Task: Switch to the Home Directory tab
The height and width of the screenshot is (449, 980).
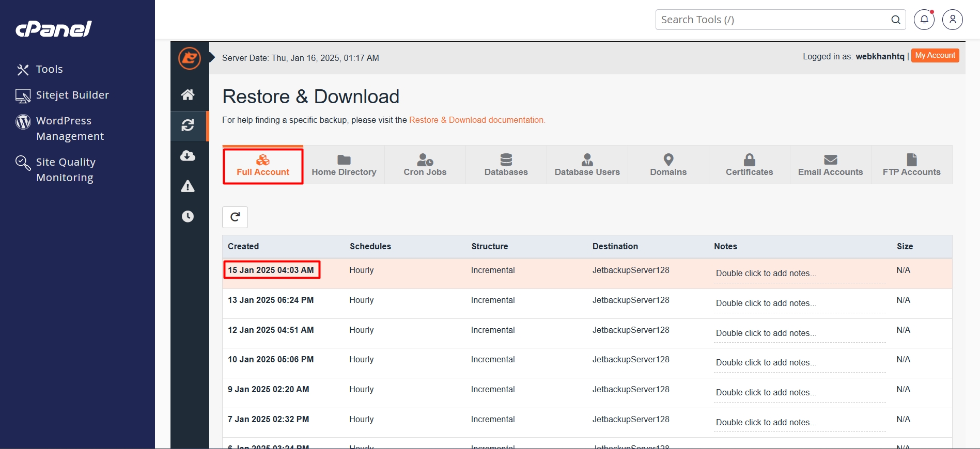Action: click(344, 165)
